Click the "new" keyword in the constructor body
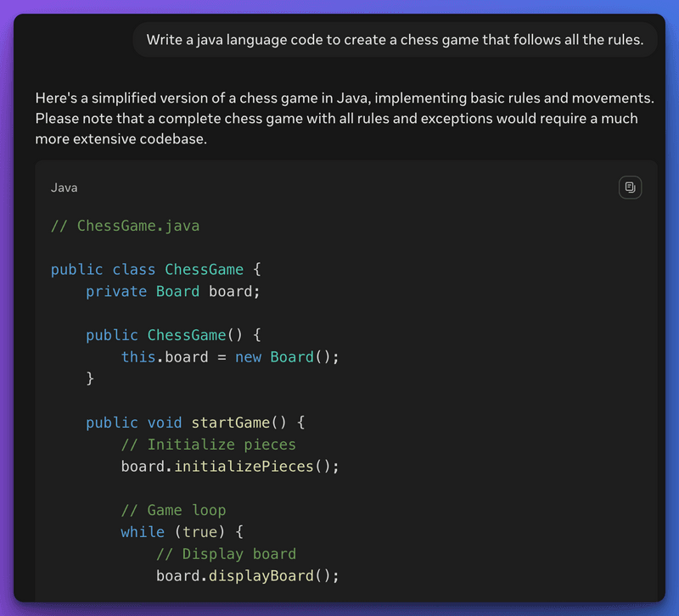Image resolution: width=679 pixels, height=616 pixels. point(248,357)
